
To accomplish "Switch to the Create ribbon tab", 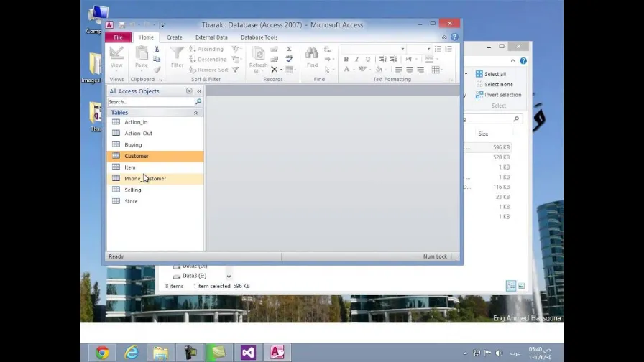I will tap(174, 37).
